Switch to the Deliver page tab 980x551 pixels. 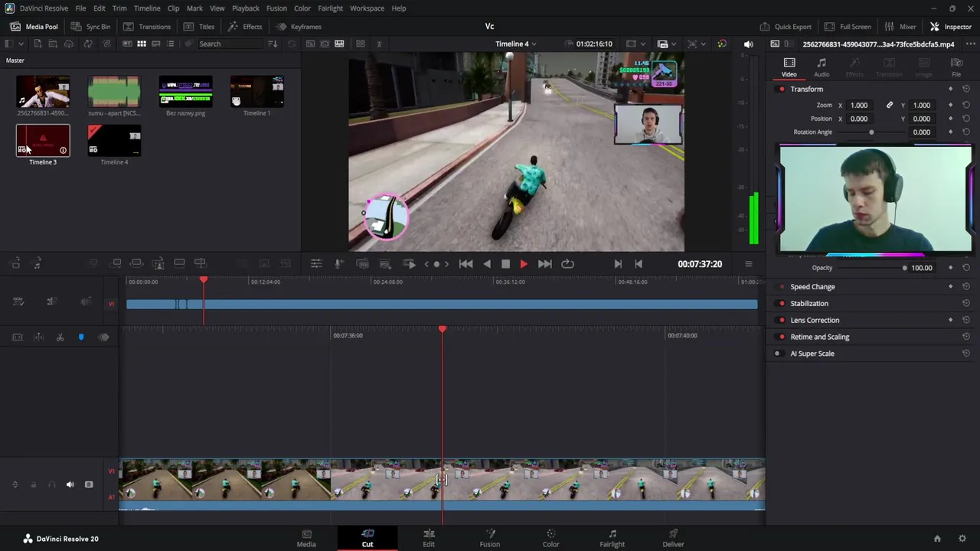(x=674, y=538)
